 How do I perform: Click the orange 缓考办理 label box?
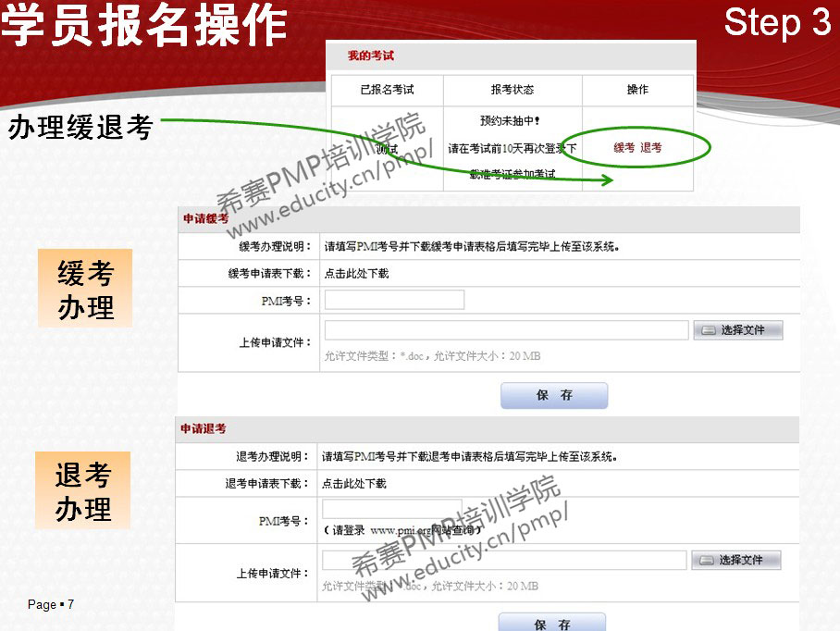pyautogui.click(x=85, y=289)
